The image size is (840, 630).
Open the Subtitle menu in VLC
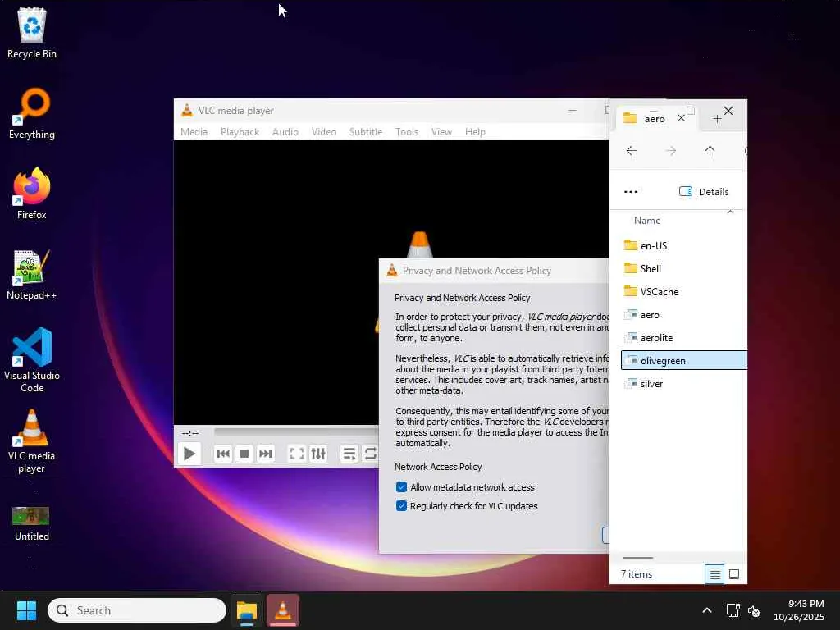366,132
